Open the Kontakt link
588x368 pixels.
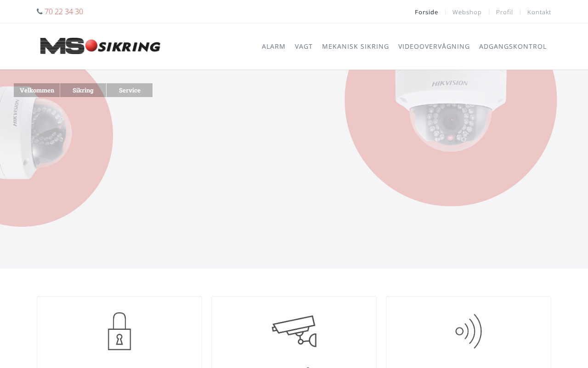[x=539, y=12]
